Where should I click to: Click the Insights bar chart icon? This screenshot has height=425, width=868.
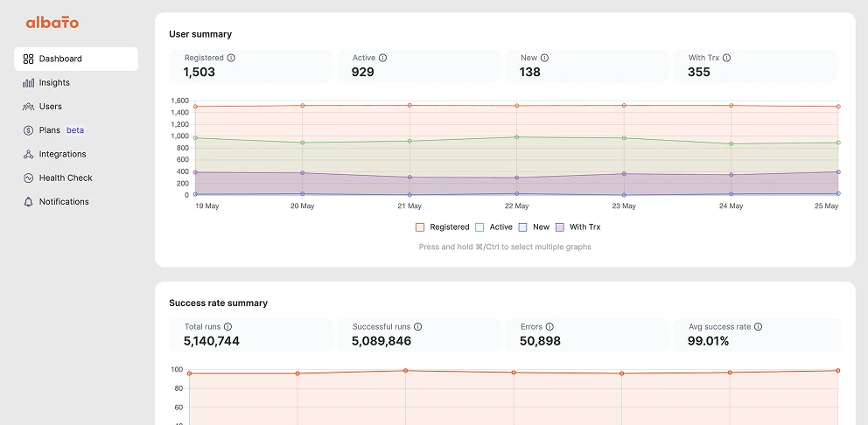[x=28, y=82]
